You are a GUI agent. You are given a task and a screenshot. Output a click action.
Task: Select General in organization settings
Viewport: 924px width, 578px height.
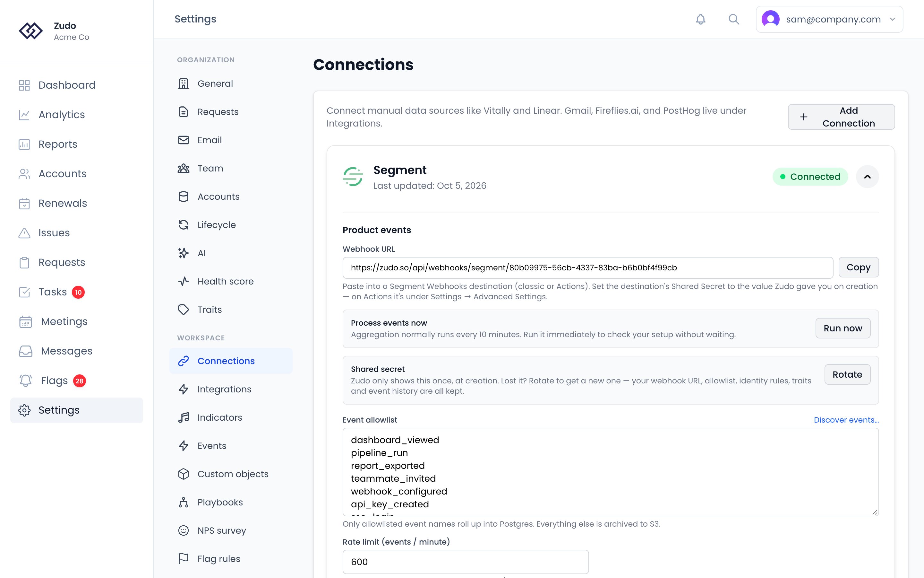(231, 83)
